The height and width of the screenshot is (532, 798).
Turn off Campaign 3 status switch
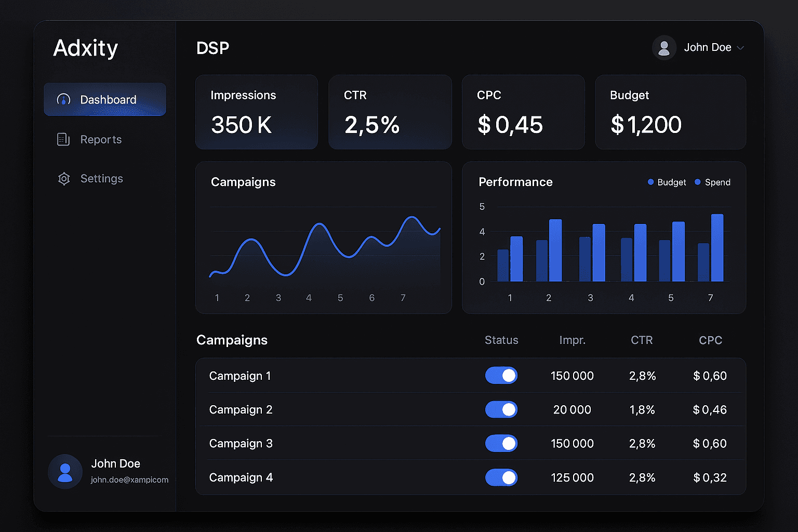pyautogui.click(x=501, y=443)
